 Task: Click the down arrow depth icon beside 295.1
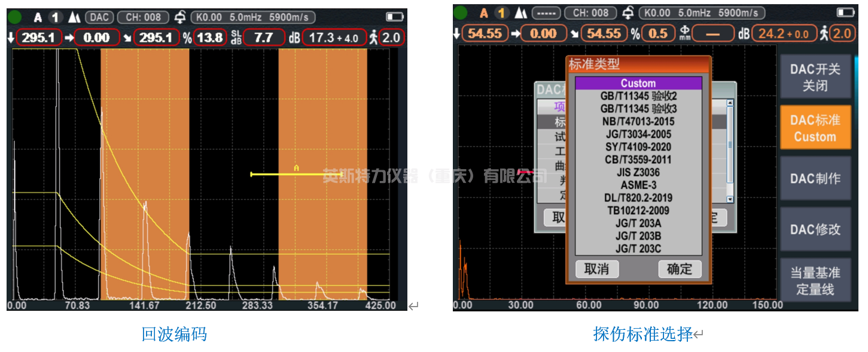10,38
